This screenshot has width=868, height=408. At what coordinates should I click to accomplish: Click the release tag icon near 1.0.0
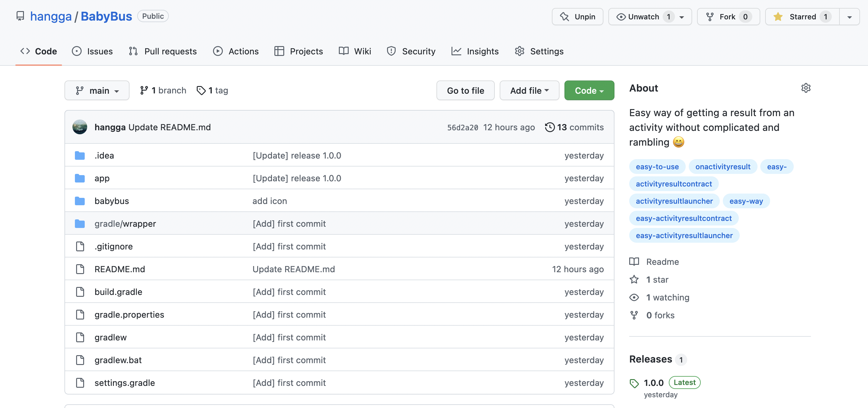point(634,383)
